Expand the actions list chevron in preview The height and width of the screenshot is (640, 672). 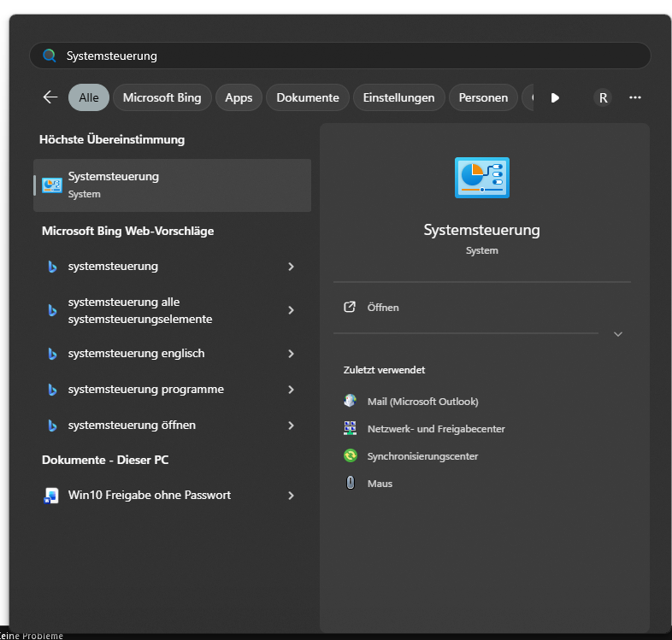tap(618, 334)
